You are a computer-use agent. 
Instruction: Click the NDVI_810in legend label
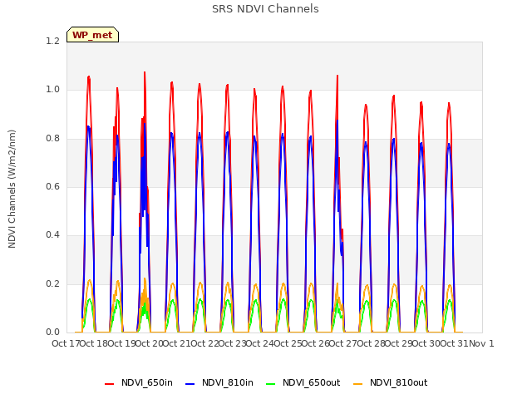[227, 382]
